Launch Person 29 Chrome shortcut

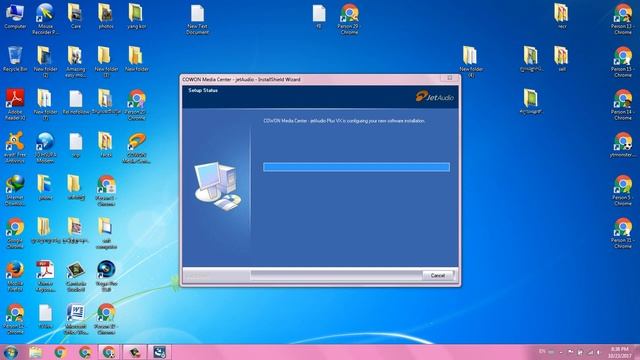[x=349, y=19]
